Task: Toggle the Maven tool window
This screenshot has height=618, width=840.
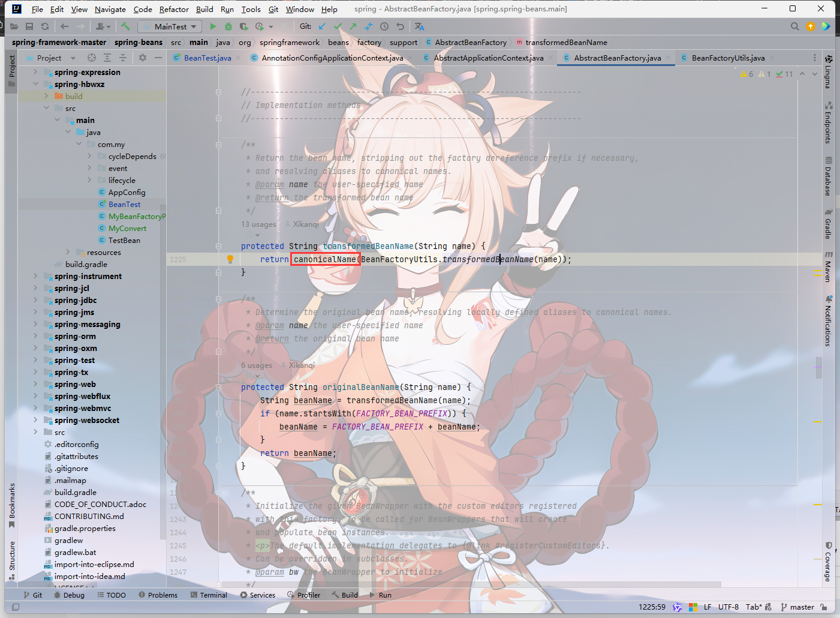Action: [x=828, y=266]
